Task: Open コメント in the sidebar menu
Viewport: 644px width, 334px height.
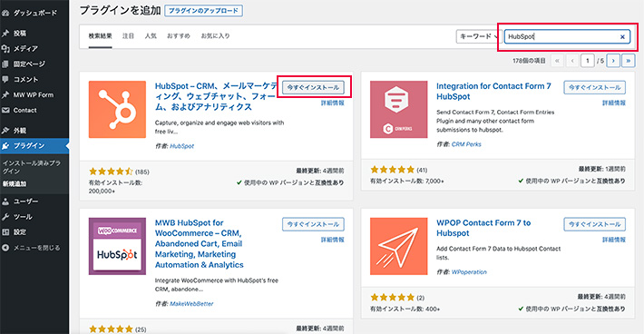Action: pyautogui.click(x=25, y=79)
